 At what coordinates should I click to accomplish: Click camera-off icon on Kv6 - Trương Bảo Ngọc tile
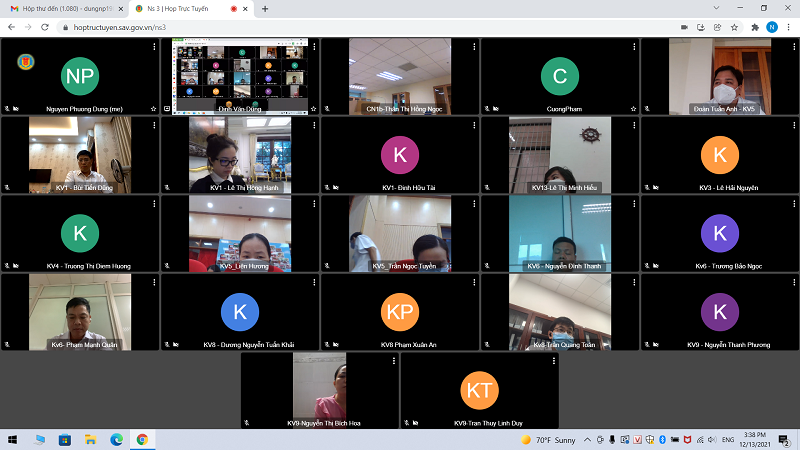tap(656, 266)
